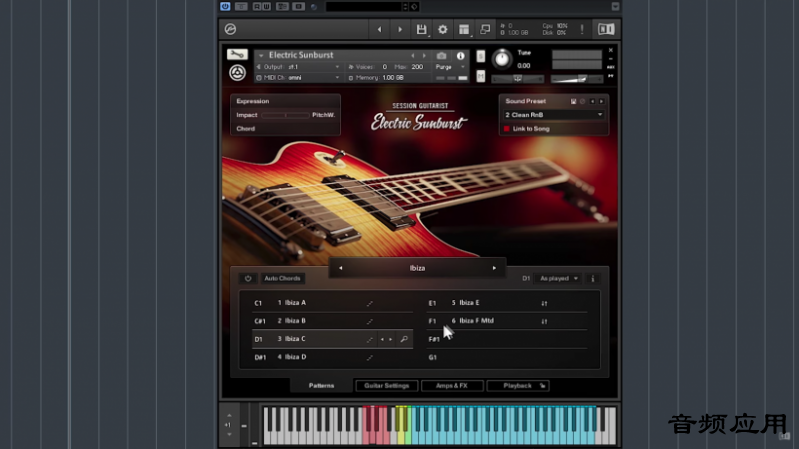This screenshot has height=449, width=799.
Task: Click previous pattern arrow on Ibiza C row
Action: pos(382,339)
